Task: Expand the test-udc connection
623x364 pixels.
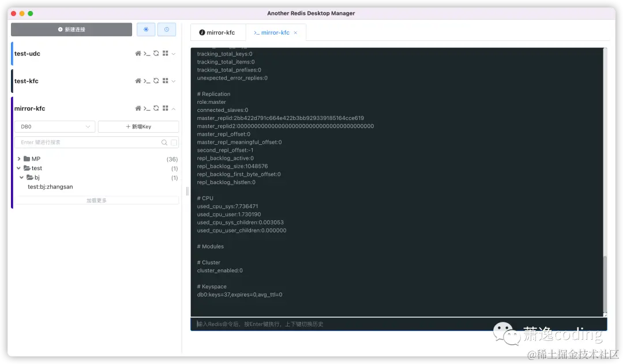Action: tap(174, 54)
